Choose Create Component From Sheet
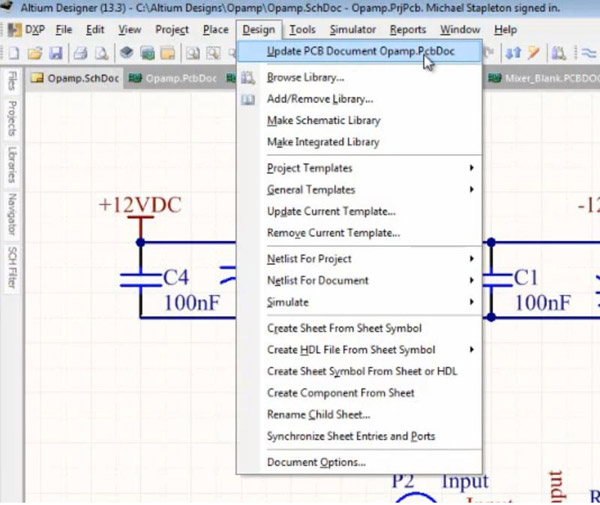 (x=359, y=393)
